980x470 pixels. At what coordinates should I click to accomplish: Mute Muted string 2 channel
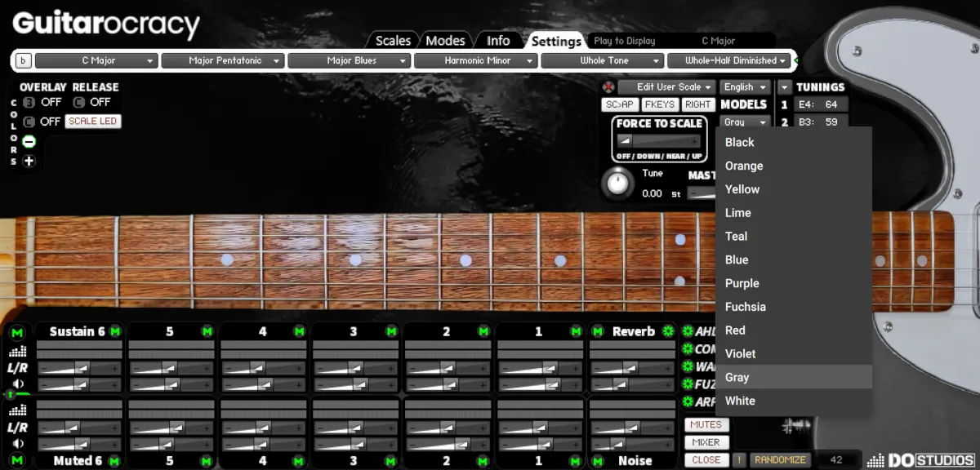pyautogui.click(x=483, y=461)
